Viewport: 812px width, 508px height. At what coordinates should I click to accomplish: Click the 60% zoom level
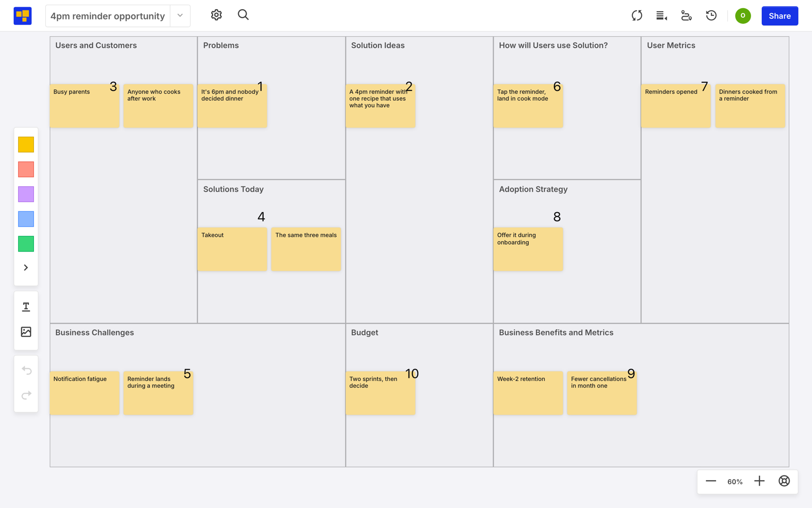[x=735, y=482]
